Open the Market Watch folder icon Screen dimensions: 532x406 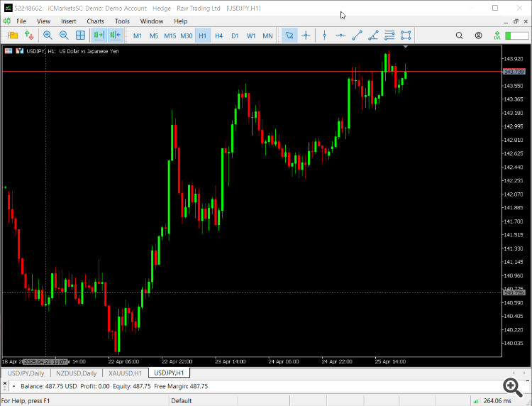point(13,35)
